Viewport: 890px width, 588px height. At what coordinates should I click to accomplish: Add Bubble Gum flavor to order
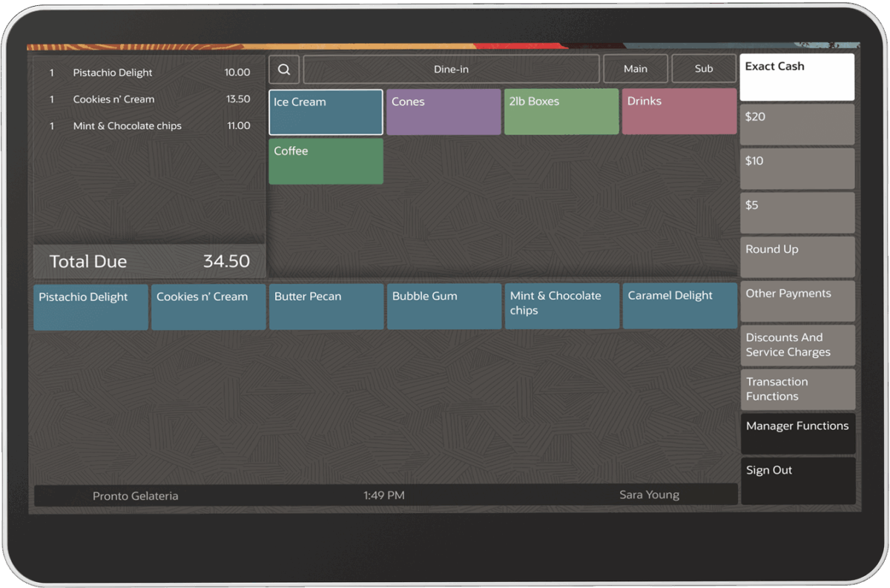(444, 306)
